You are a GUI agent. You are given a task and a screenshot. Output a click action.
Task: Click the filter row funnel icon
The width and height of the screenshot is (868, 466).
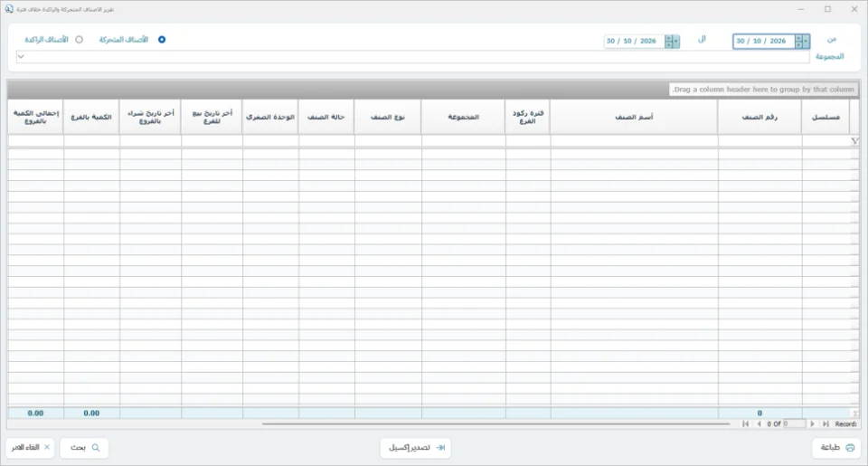pos(854,141)
